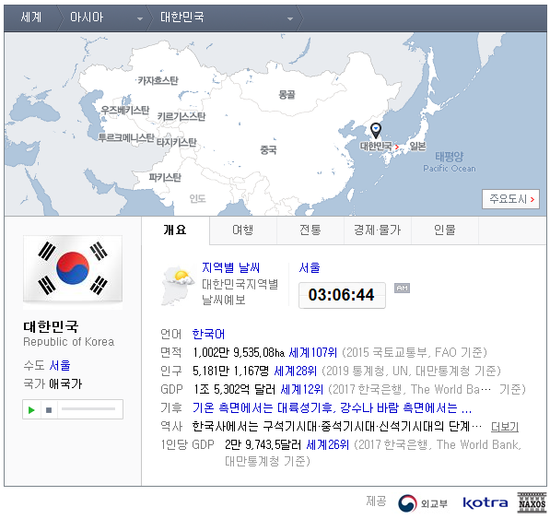
Task: Click the South Korean flag image
Action: 73,269
